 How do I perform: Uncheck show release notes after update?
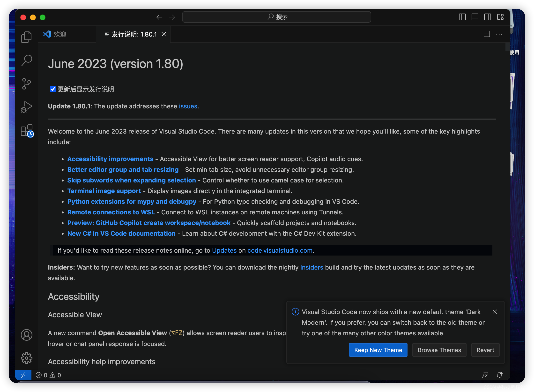pos(53,89)
